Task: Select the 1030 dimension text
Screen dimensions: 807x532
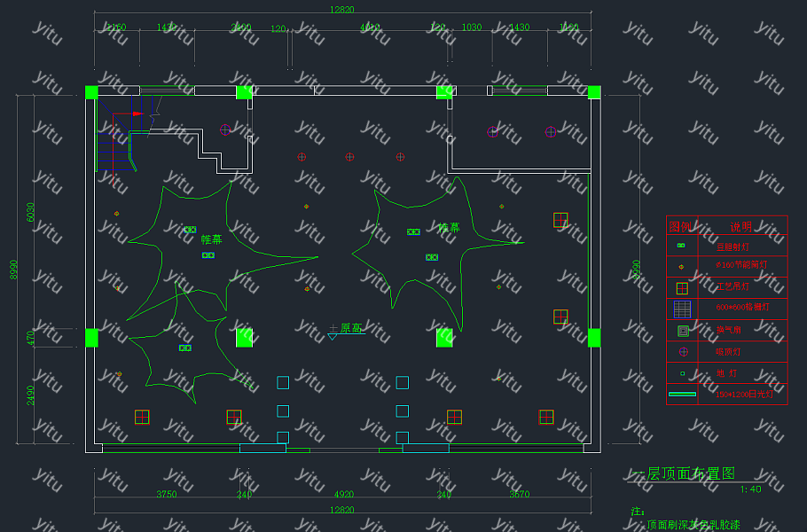Action: [472, 27]
